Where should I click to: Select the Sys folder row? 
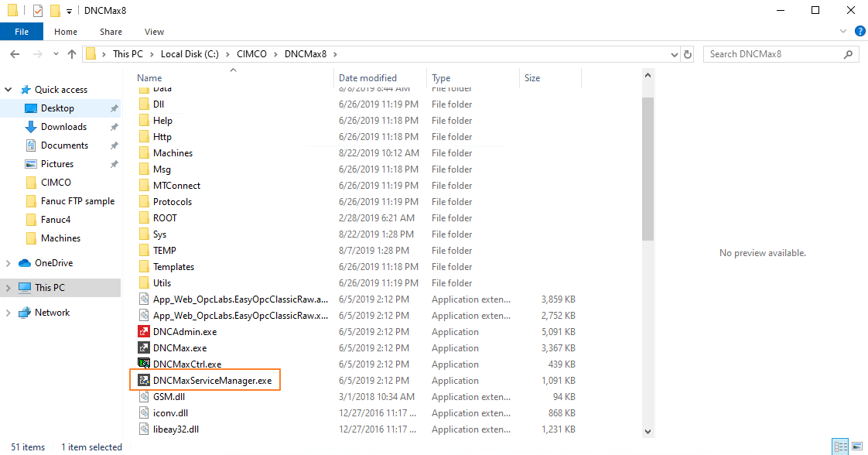357,234
